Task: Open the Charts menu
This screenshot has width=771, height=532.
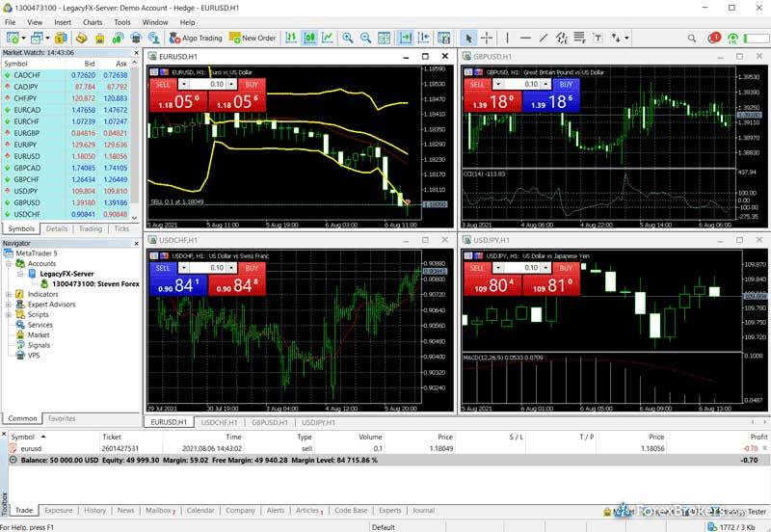Action: [93, 22]
